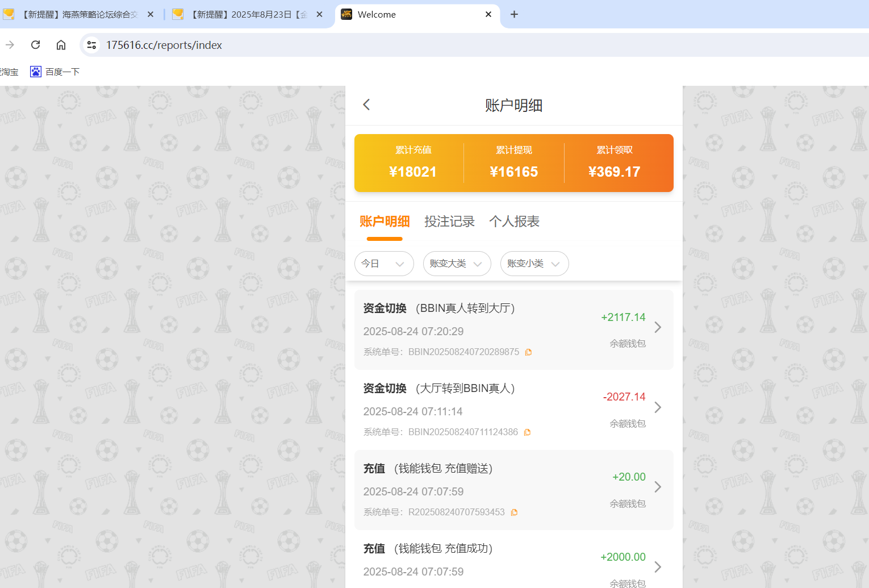Open the 账变小类 subcategory dropdown
Screen dimensions: 869x588
[534, 264]
